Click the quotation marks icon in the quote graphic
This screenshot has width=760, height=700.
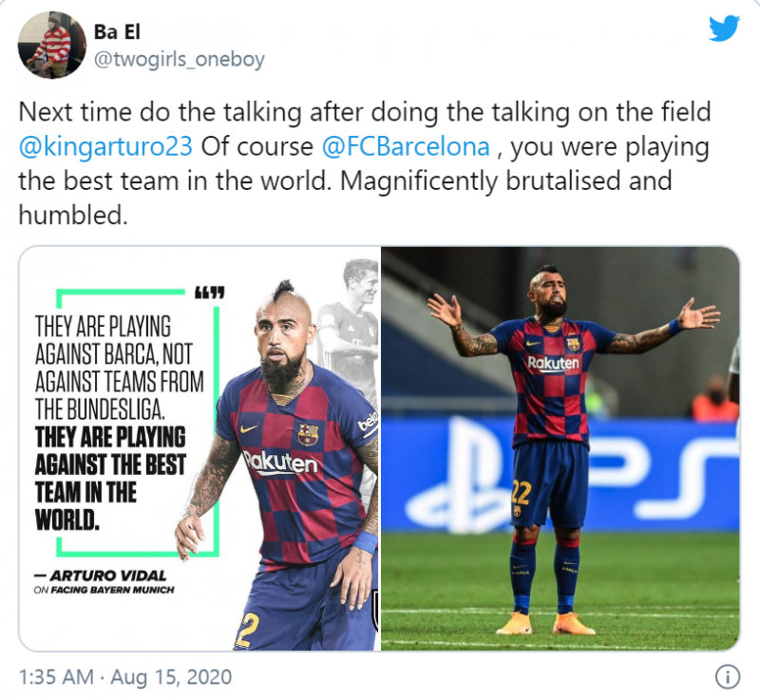pyautogui.click(x=209, y=293)
